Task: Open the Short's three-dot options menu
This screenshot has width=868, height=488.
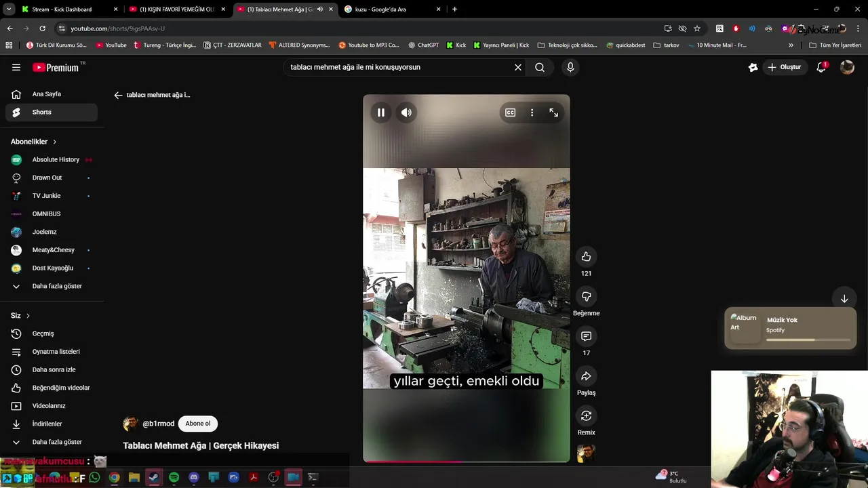Action: click(532, 113)
